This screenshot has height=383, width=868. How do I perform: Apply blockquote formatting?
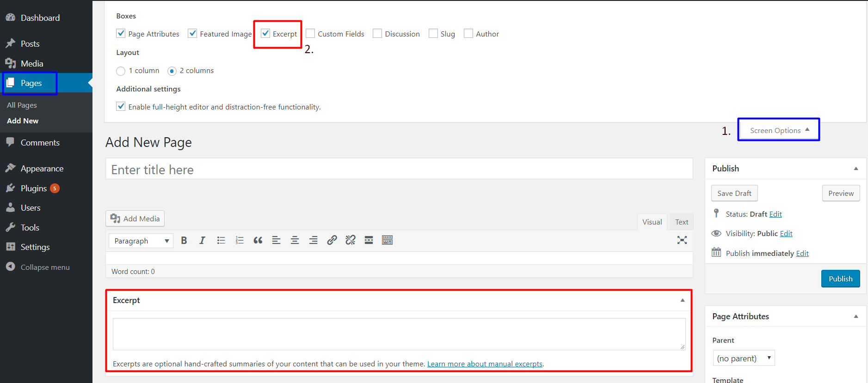click(258, 240)
